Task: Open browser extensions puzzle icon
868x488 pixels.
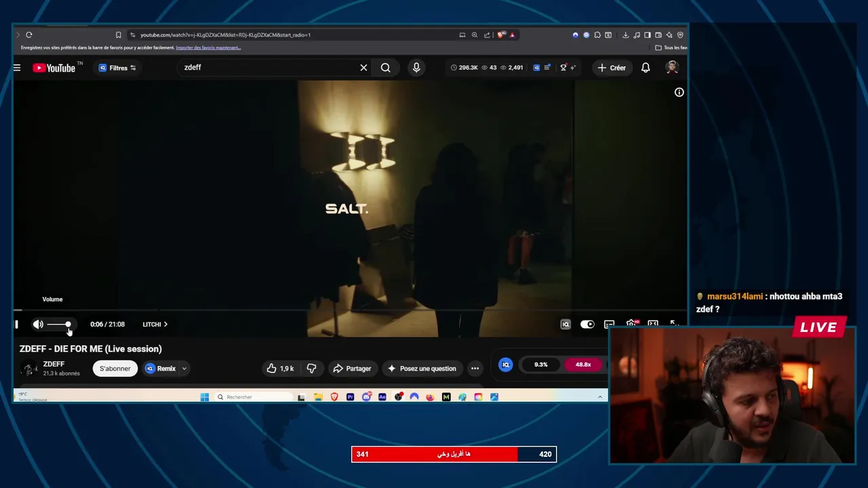Action: [597, 35]
